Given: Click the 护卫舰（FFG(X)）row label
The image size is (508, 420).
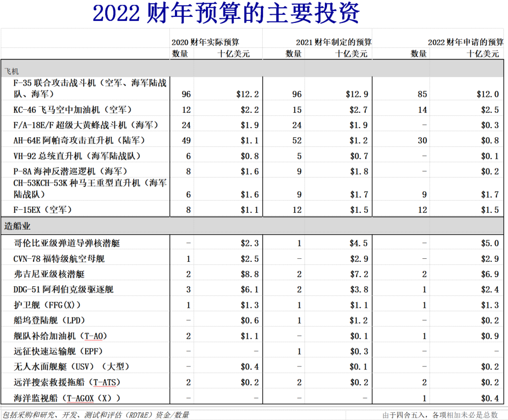Looking at the screenshot, I should [x=47, y=305].
